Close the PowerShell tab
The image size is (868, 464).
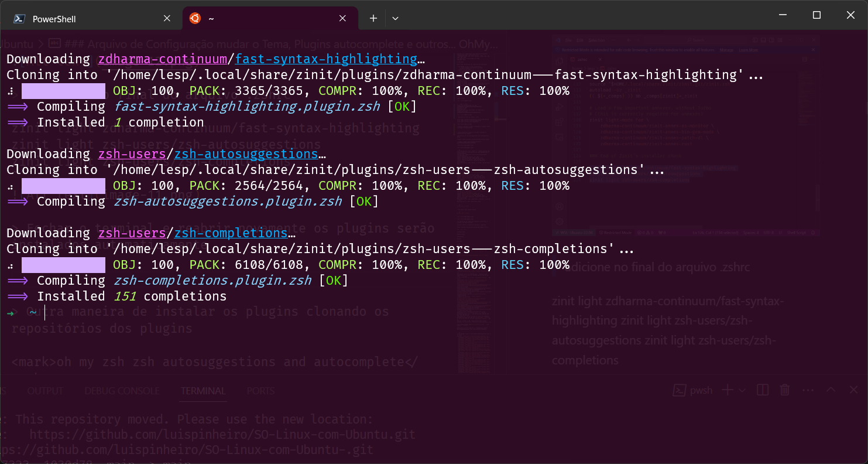(167, 19)
